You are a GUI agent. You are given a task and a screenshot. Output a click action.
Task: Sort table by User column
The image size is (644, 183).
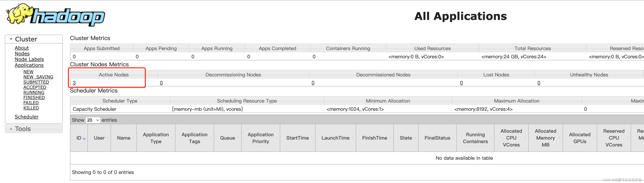(99, 138)
